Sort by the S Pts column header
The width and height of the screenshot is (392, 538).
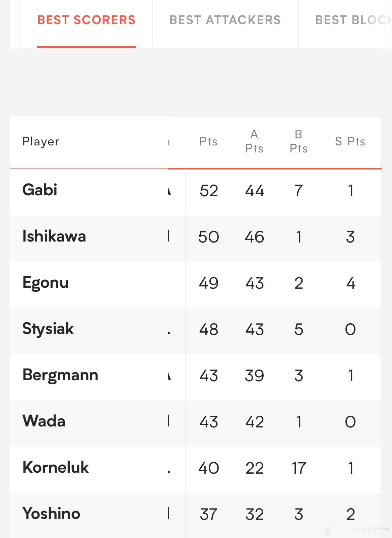[350, 141]
